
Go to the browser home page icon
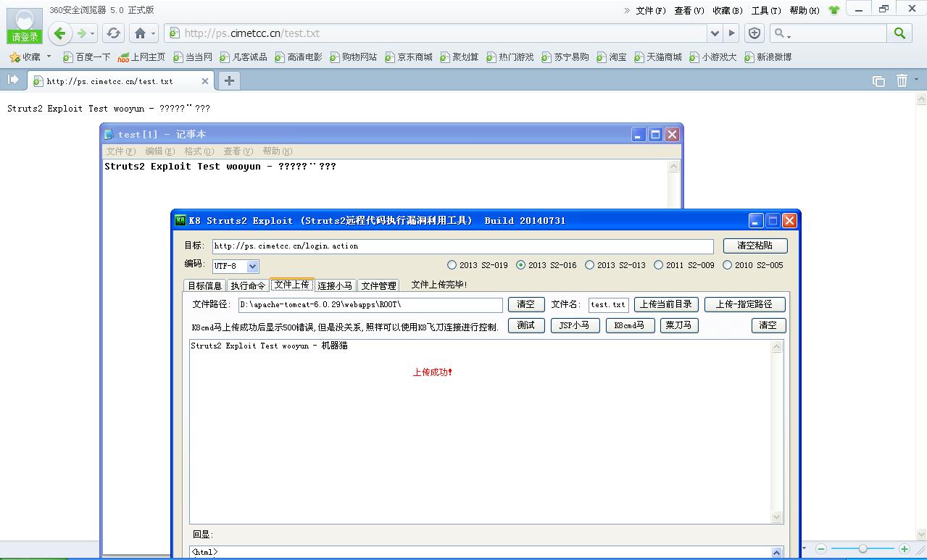tap(141, 33)
